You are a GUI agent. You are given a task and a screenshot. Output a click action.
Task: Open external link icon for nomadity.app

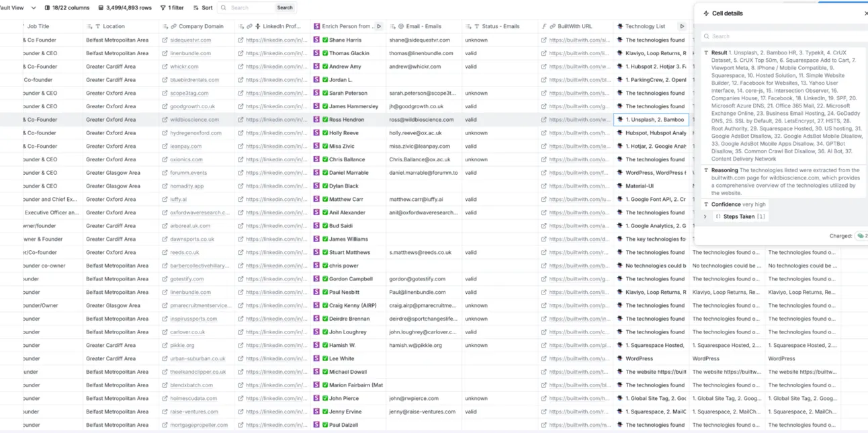pos(165,186)
